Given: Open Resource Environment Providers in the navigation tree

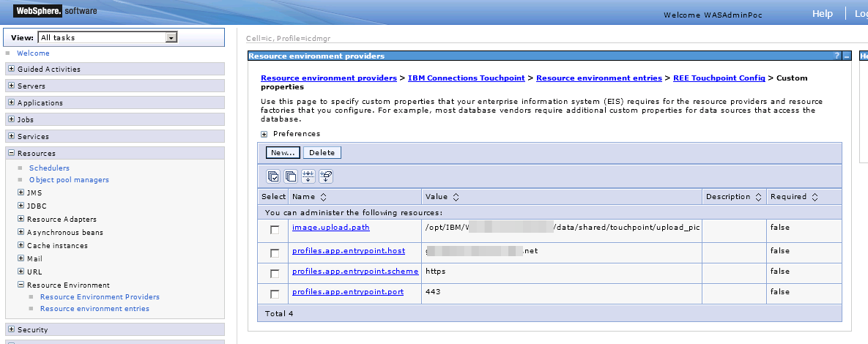Looking at the screenshot, I should coord(100,297).
